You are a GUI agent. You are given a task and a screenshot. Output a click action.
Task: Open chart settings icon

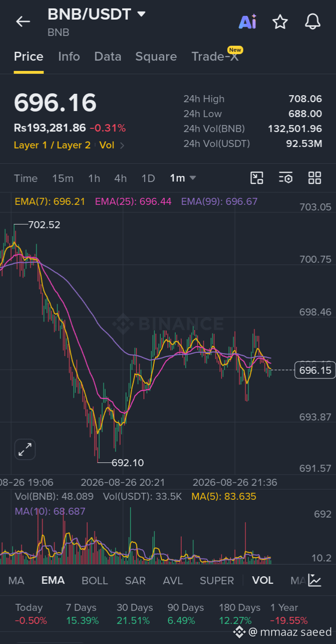[x=286, y=178]
